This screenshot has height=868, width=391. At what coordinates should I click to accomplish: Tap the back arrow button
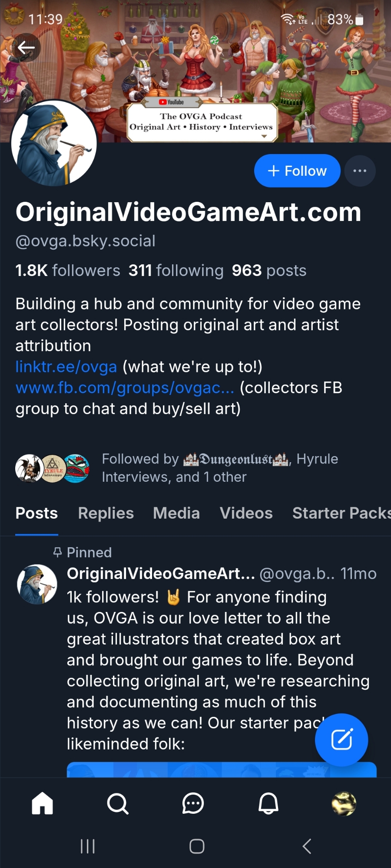pyautogui.click(x=26, y=48)
